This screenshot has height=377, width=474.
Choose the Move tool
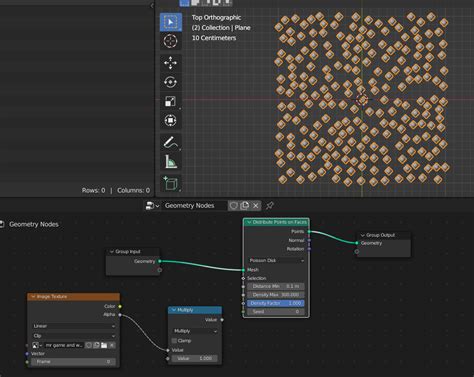171,63
